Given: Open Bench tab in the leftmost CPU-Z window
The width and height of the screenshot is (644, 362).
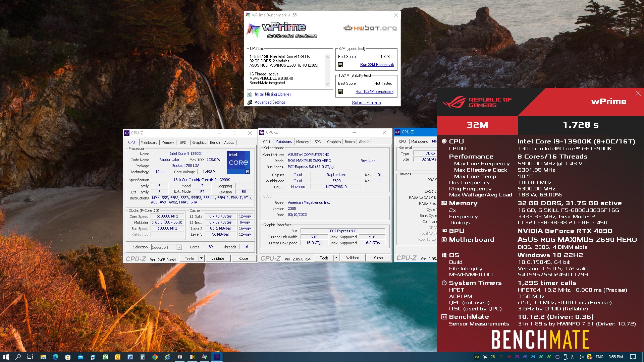Looking at the screenshot, I should click(x=215, y=142).
